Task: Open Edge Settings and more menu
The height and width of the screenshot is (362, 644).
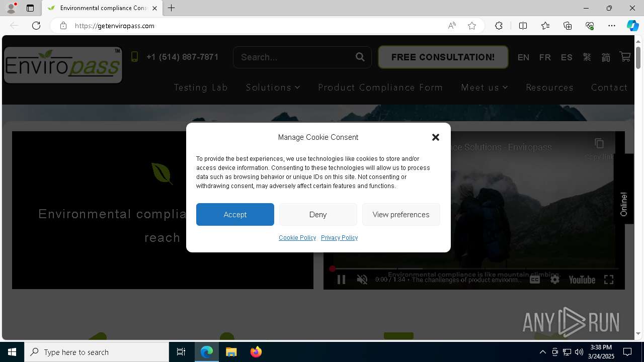Action: coord(612,26)
